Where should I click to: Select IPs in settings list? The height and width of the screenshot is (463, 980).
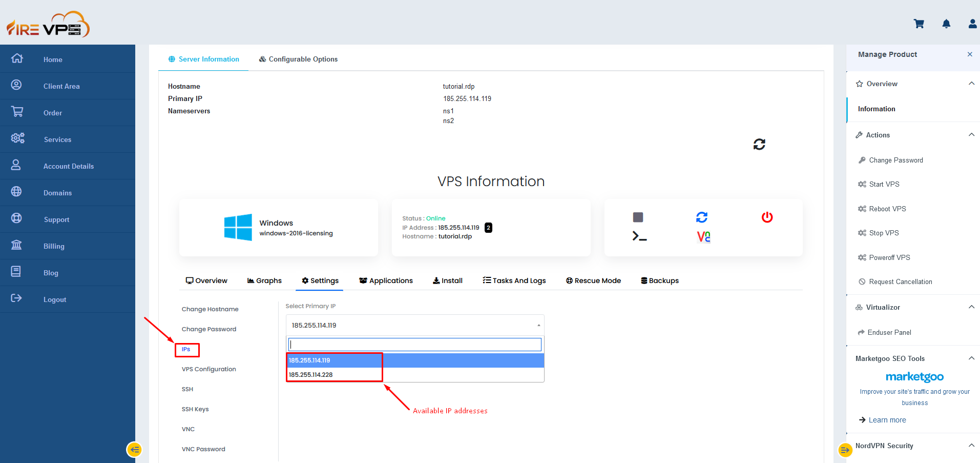coord(186,349)
